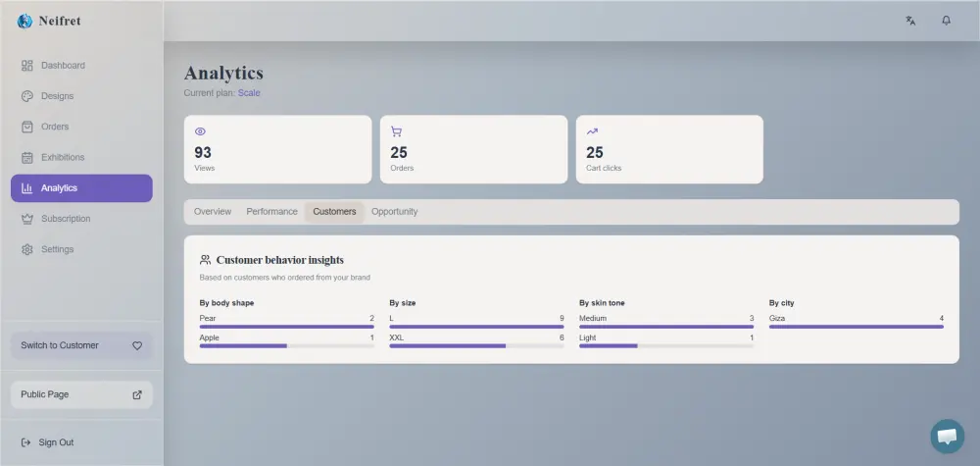Click the By skin tone heading
This screenshot has width=980, height=466.
pyautogui.click(x=602, y=303)
